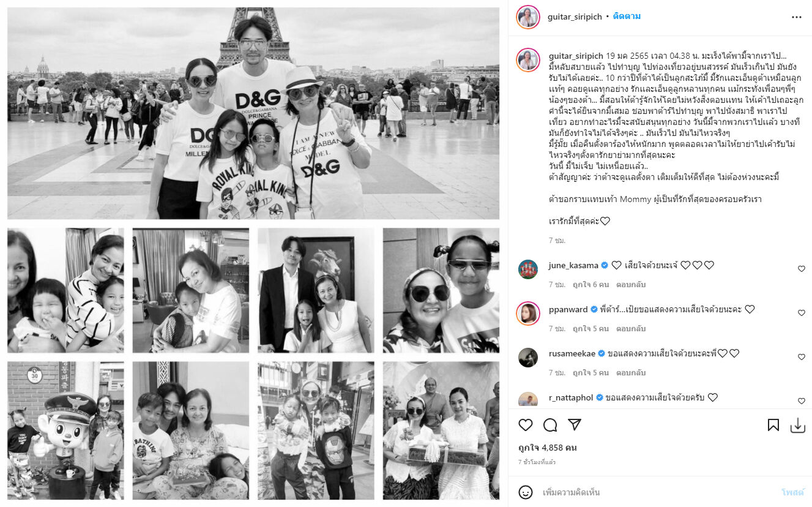Screen dimensions: 812x507
Task: View likes on ppanward's comment
Action: click(x=590, y=329)
